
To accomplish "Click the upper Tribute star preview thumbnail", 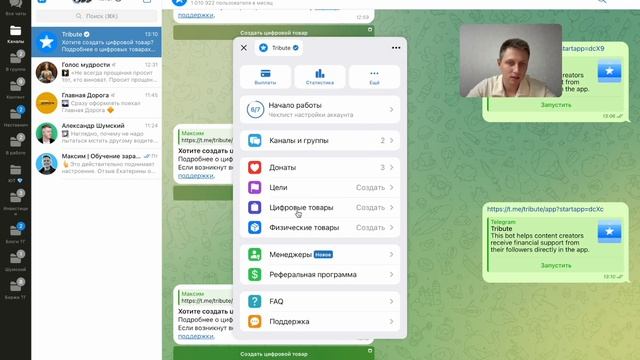I will click(609, 71).
